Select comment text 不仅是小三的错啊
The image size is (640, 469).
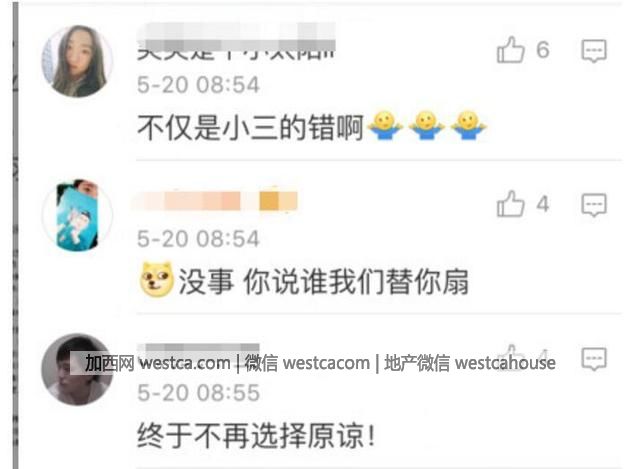250,127
